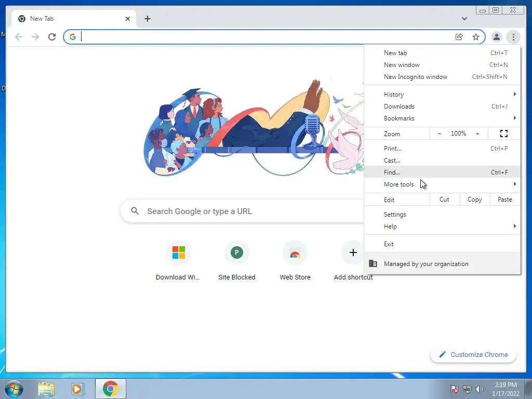This screenshot has height=399, width=532.
Task: Open Settings from the menu
Action: 442,215
